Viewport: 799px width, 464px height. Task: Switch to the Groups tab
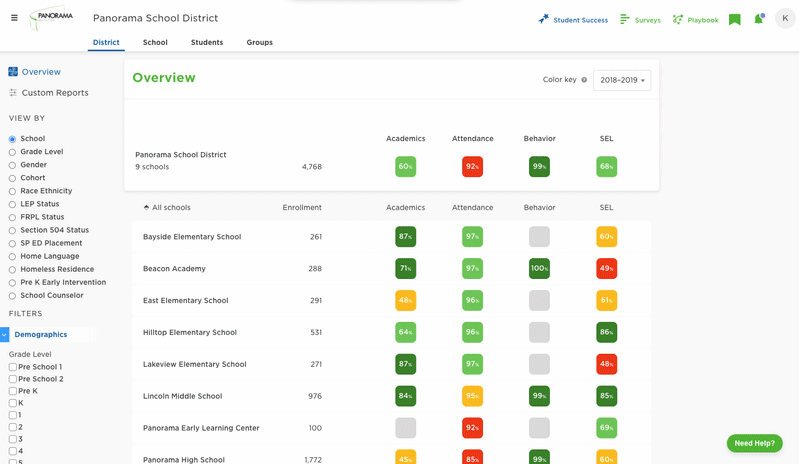pyautogui.click(x=259, y=42)
